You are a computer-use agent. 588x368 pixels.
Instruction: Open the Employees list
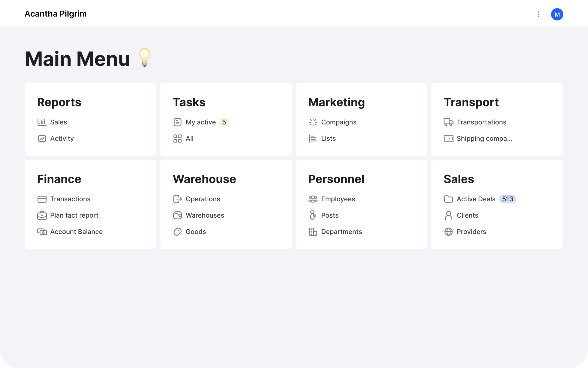point(338,199)
